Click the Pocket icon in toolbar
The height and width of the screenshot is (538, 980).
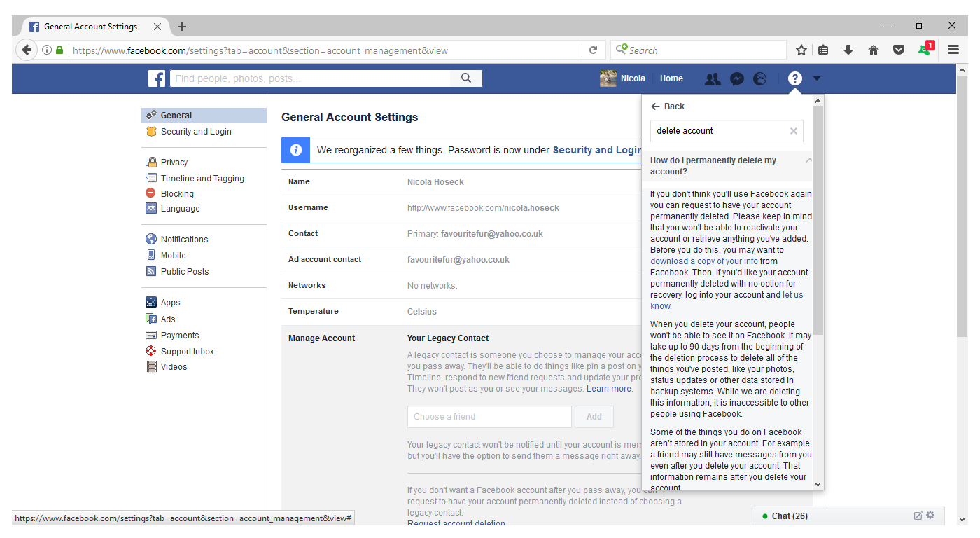tap(898, 50)
